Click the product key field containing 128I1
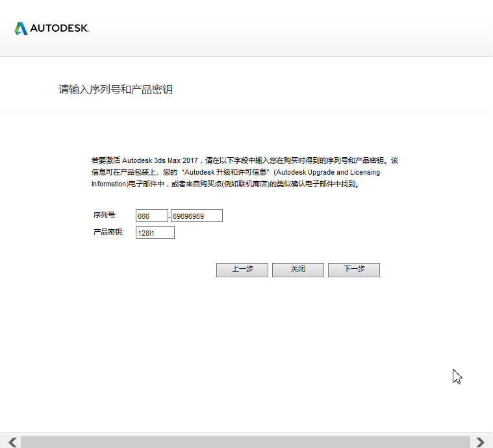The width and height of the screenshot is (493, 448). (x=155, y=232)
